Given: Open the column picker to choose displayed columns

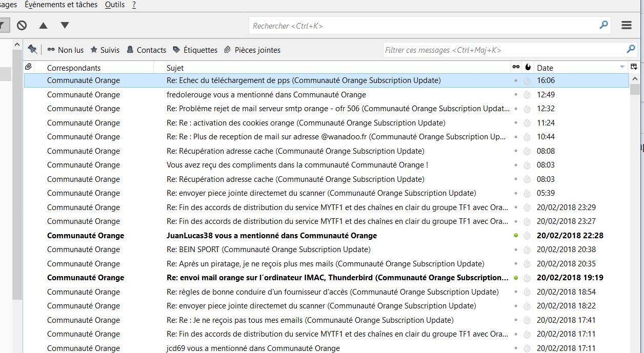Looking at the screenshot, I should pyautogui.click(x=634, y=67).
